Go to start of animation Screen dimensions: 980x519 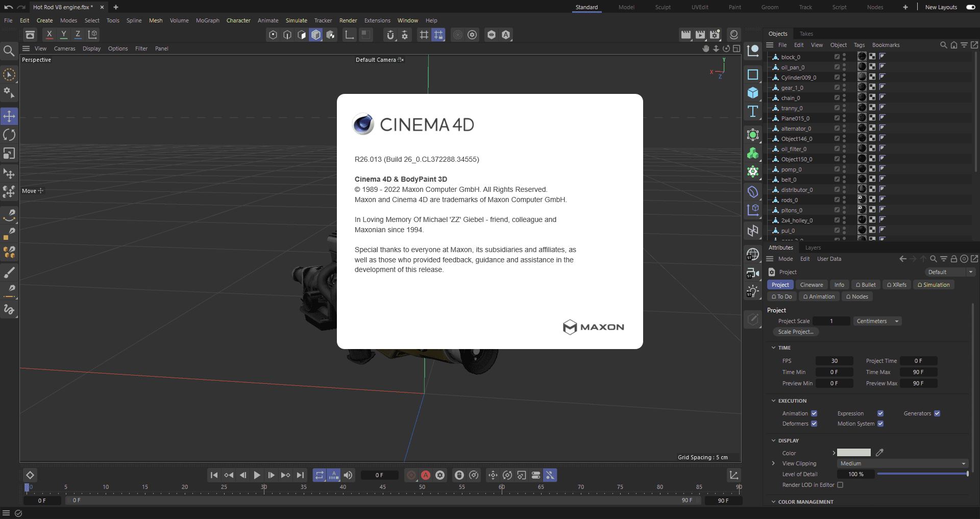click(x=214, y=475)
